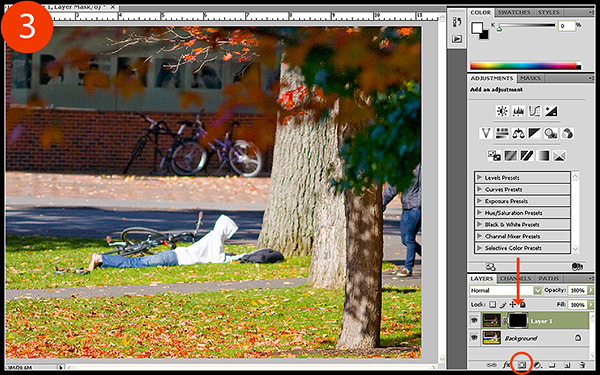Switch to the Swatches tab
This screenshot has width=600, height=375.
coord(514,12)
